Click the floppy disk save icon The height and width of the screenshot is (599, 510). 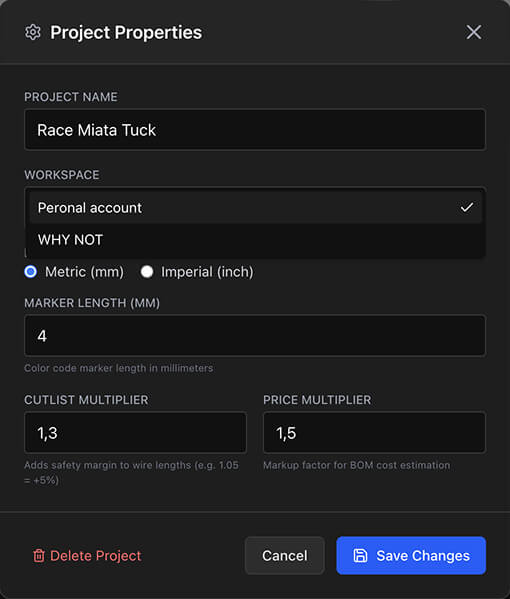[360, 555]
